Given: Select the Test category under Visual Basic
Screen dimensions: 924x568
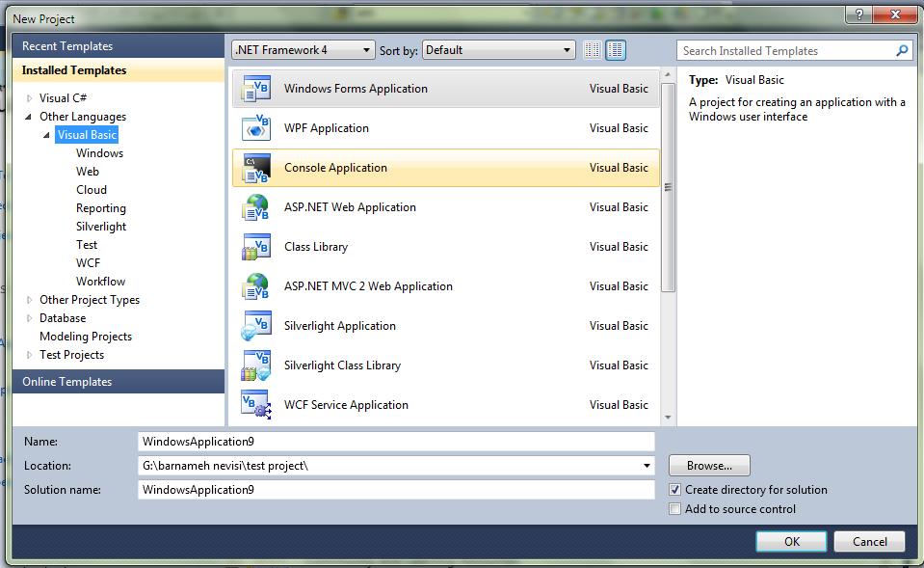Looking at the screenshot, I should (x=87, y=245).
